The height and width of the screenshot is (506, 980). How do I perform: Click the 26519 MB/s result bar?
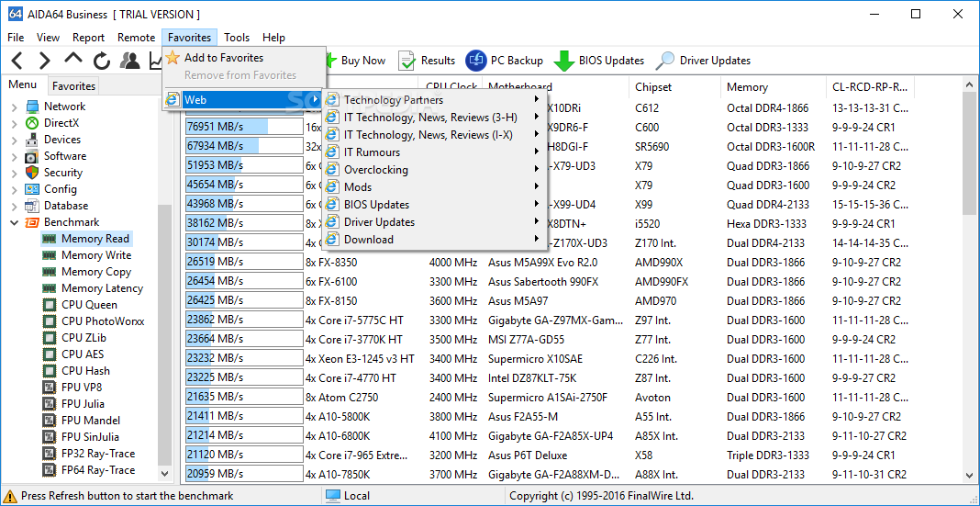(244, 262)
